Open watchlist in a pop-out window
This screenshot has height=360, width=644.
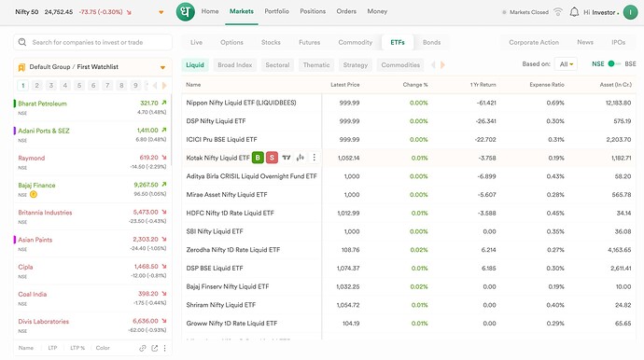(x=154, y=348)
